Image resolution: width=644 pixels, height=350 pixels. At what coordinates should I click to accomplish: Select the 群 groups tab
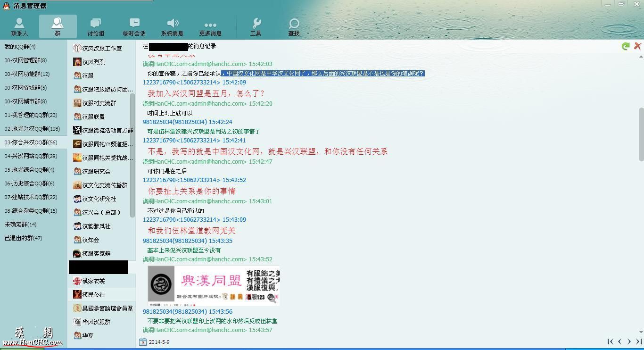(58, 26)
